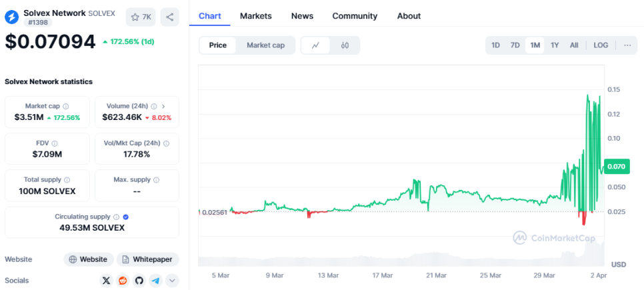Open the News tab
The image size is (644, 290).
pos(302,16)
